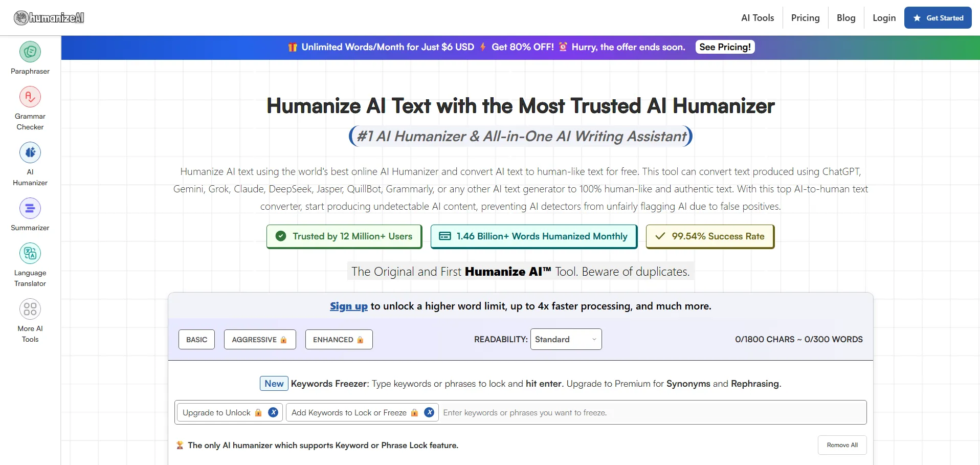This screenshot has width=980, height=465.
Task: Click the humanizeAI logo
Action: [x=49, y=18]
